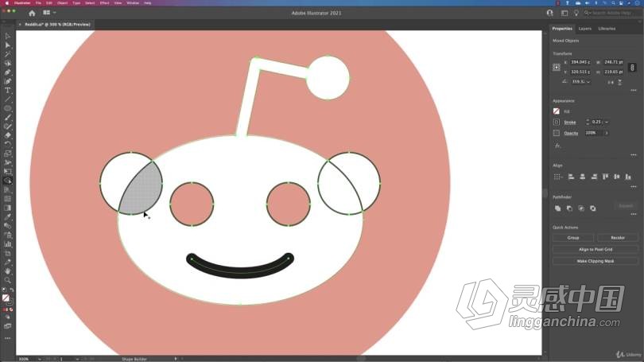Select the Pen tool

click(7, 72)
